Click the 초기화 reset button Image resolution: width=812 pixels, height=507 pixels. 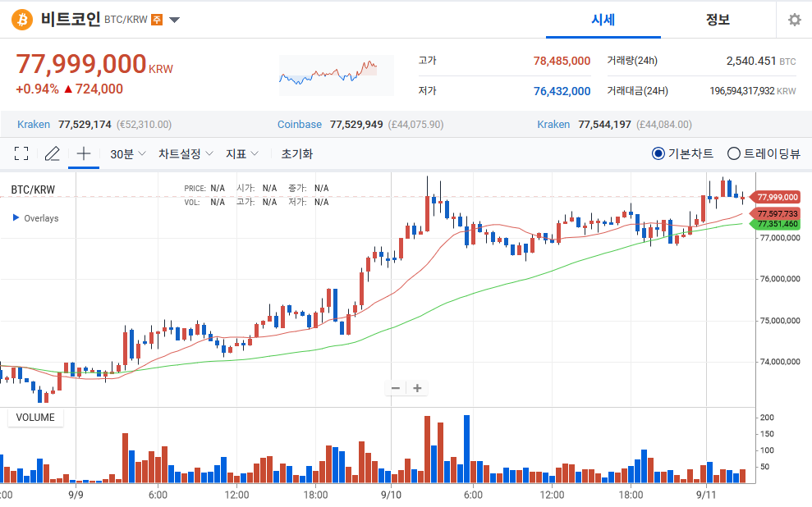[296, 153]
